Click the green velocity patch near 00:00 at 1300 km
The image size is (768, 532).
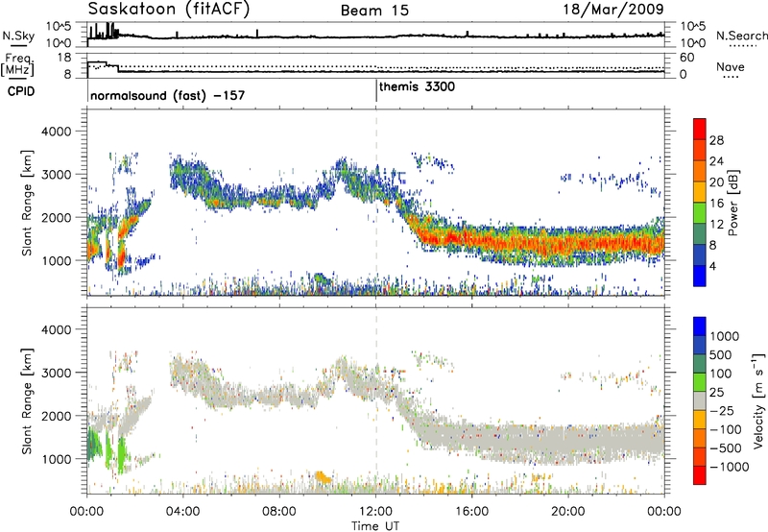pos(92,445)
